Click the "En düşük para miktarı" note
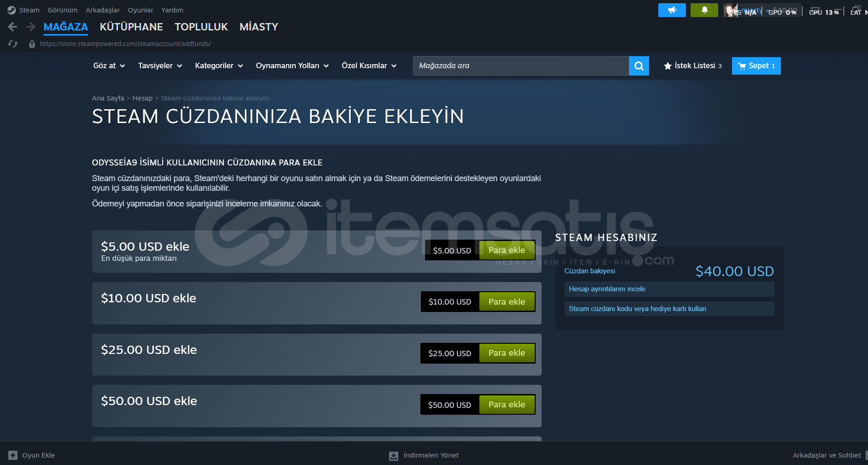 (139, 259)
